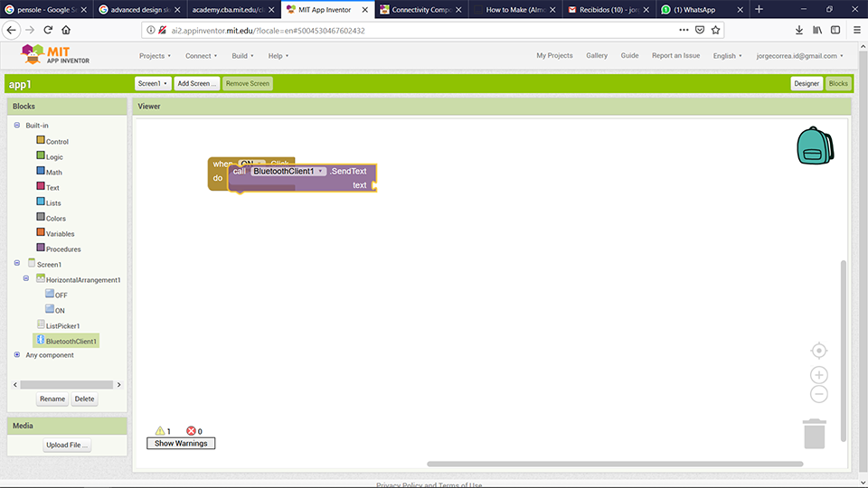Open the Report an Issue link

(x=676, y=55)
